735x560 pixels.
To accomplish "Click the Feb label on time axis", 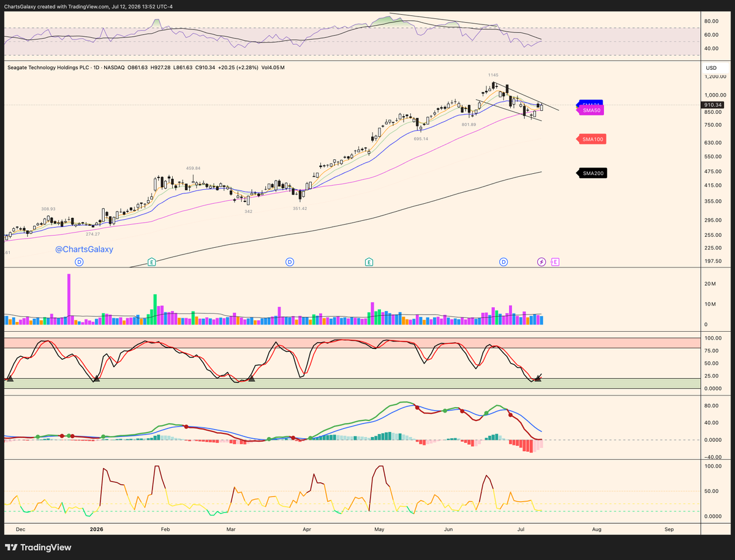I will click(165, 528).
